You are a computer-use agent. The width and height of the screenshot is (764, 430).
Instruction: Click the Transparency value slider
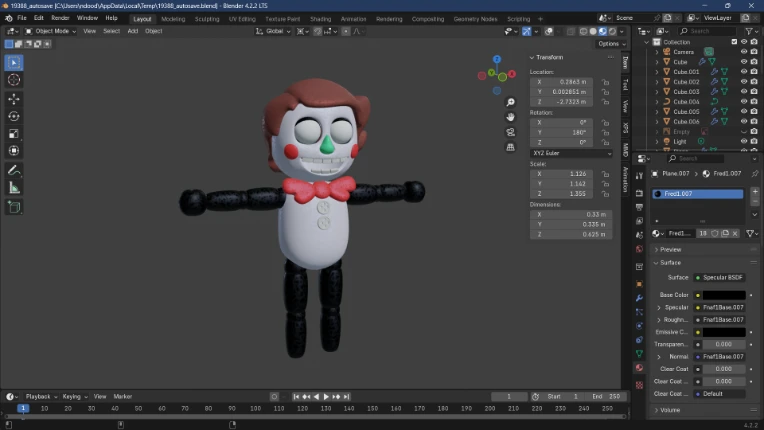[x=724, y=344]
